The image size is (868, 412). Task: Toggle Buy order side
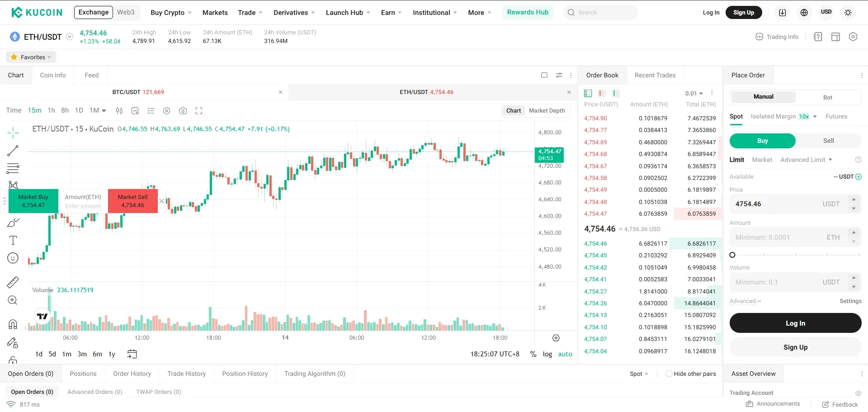pyautogui.click(x=763, y=141)
